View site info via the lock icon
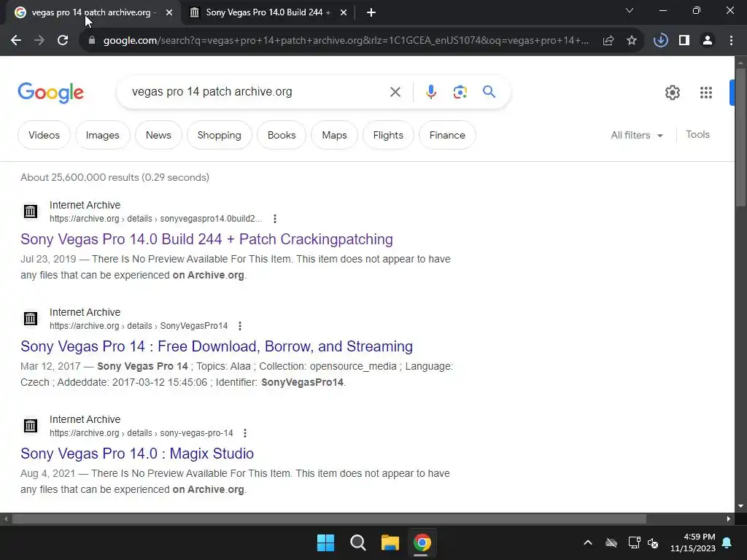 pos(91,41)
